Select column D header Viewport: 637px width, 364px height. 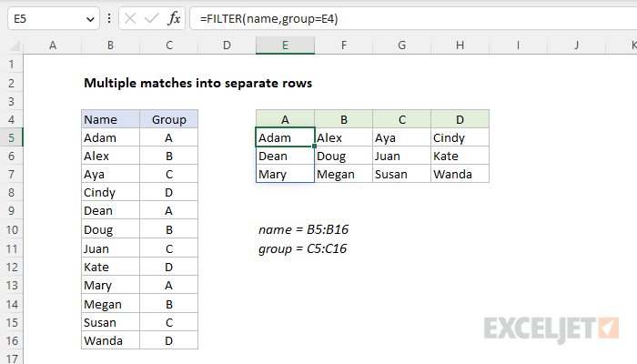point(227,45)
